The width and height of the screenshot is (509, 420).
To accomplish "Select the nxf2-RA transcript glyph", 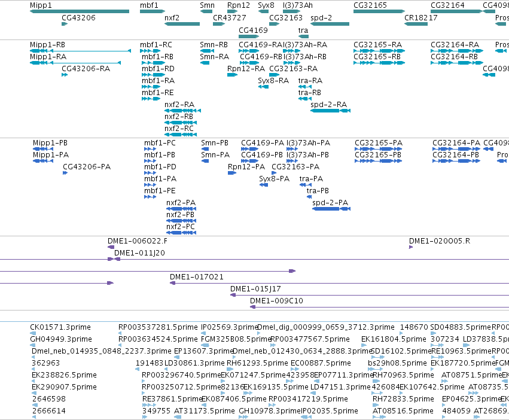I will 183,111.
